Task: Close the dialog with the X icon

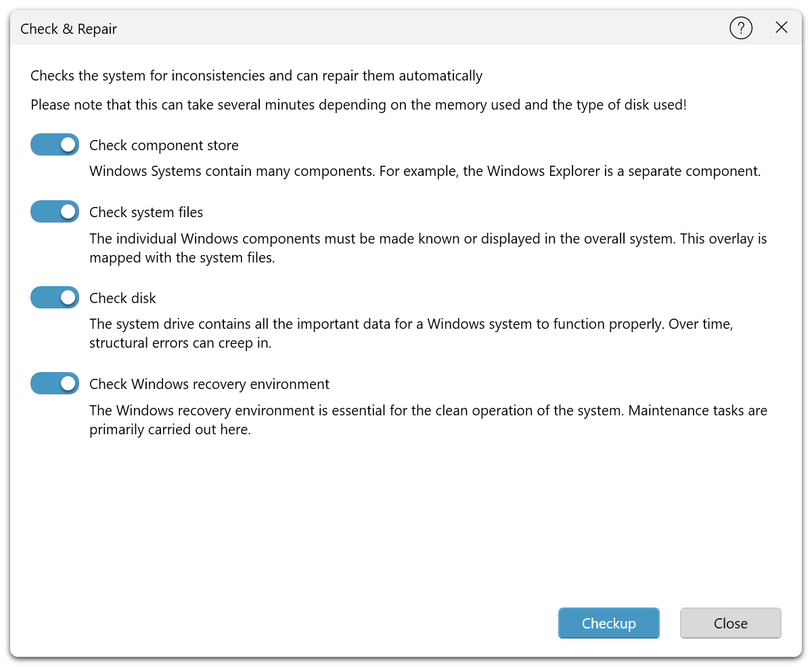Action: [782, 28]
